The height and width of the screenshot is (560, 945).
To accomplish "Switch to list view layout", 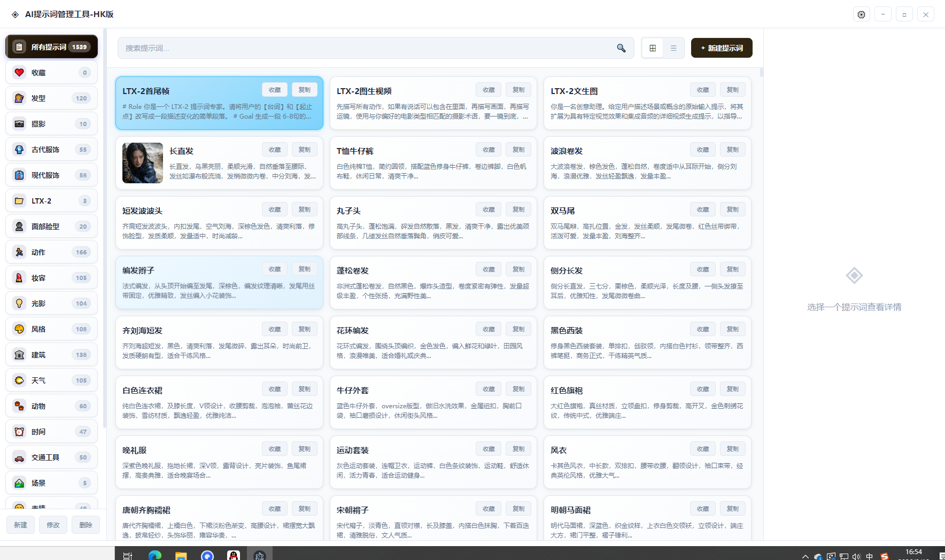I will (673, 48).
